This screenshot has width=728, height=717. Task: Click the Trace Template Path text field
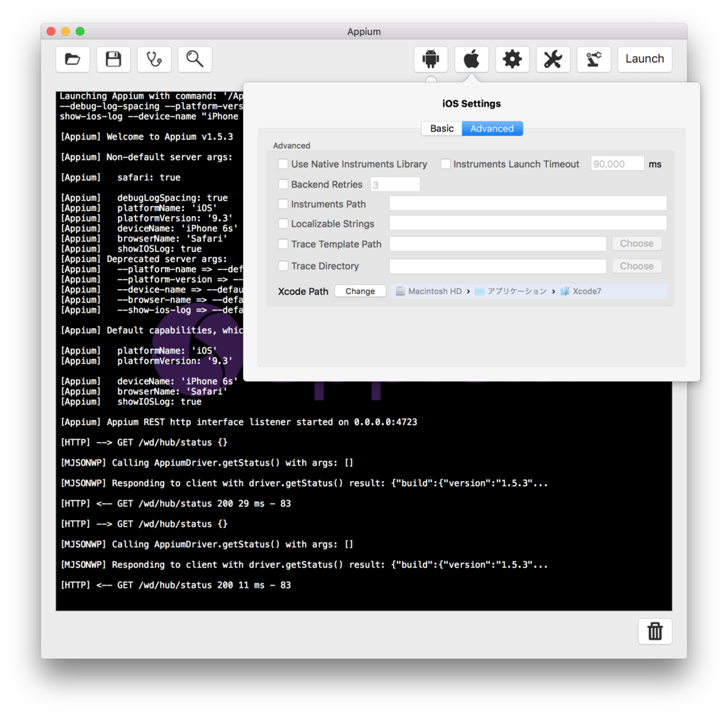498,244
